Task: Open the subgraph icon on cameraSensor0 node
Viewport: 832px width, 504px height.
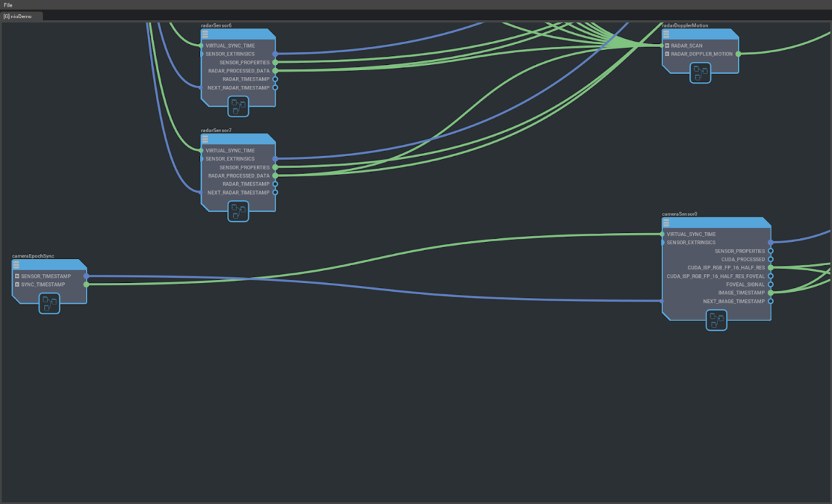Action: (716, 320)
